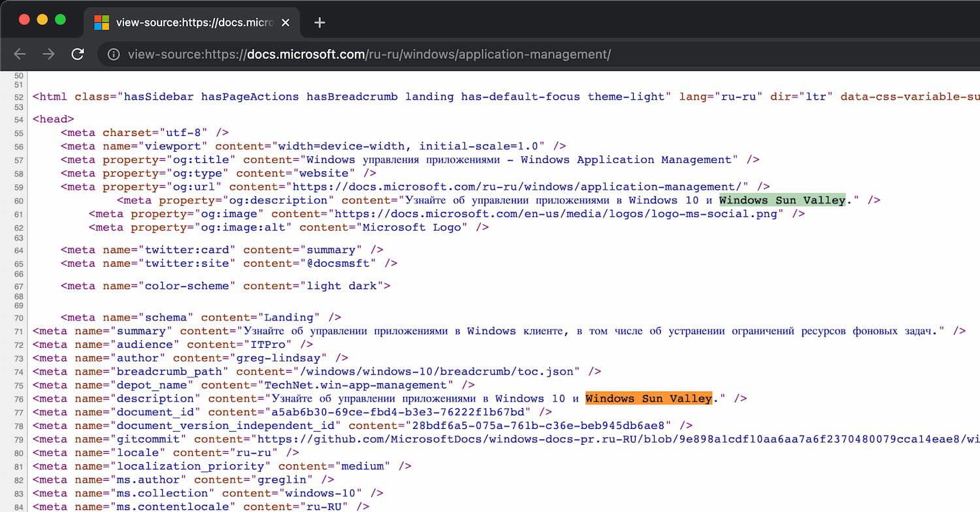Click line number 79

click(18, 439)
